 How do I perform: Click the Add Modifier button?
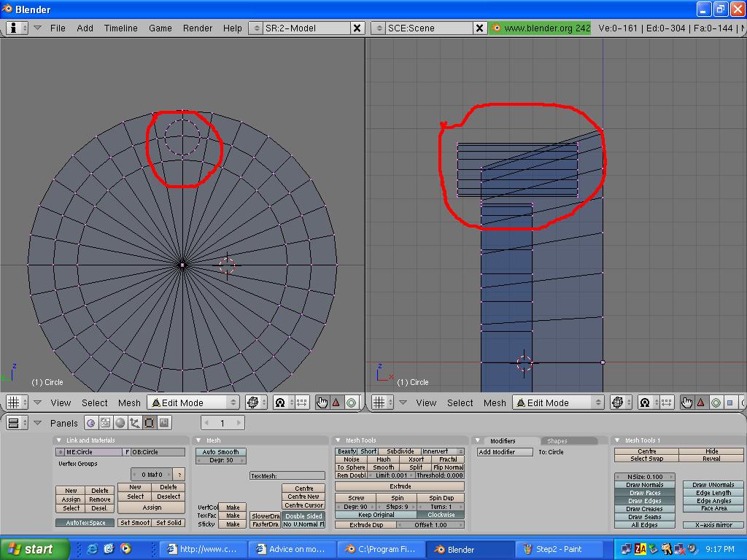[505, 452]
